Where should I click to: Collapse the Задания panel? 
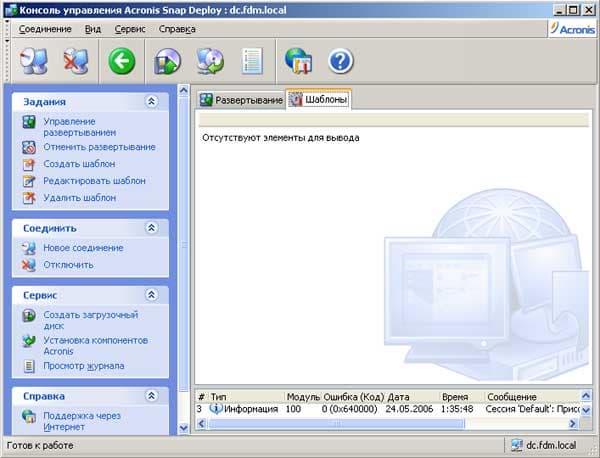point(152,101)
